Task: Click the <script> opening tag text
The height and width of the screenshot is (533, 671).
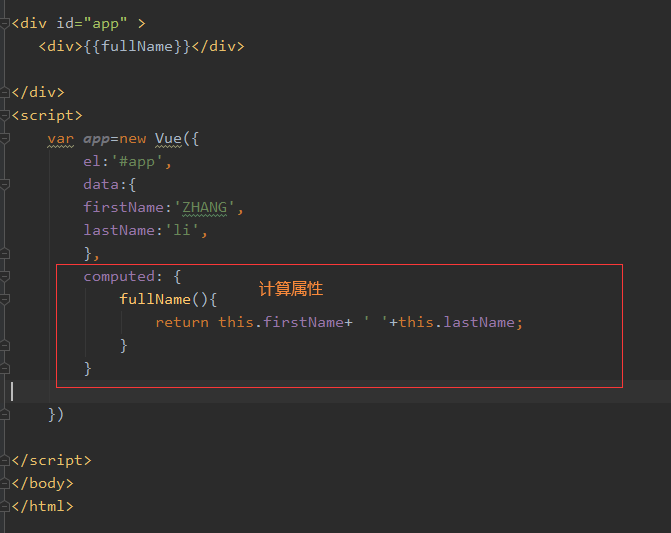Action: coord(47,115)
